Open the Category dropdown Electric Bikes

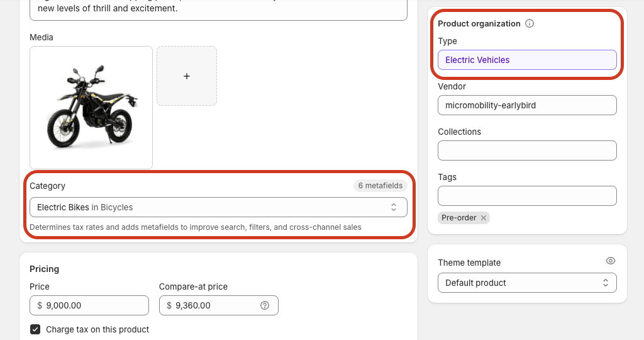click(x=218, y=207)
